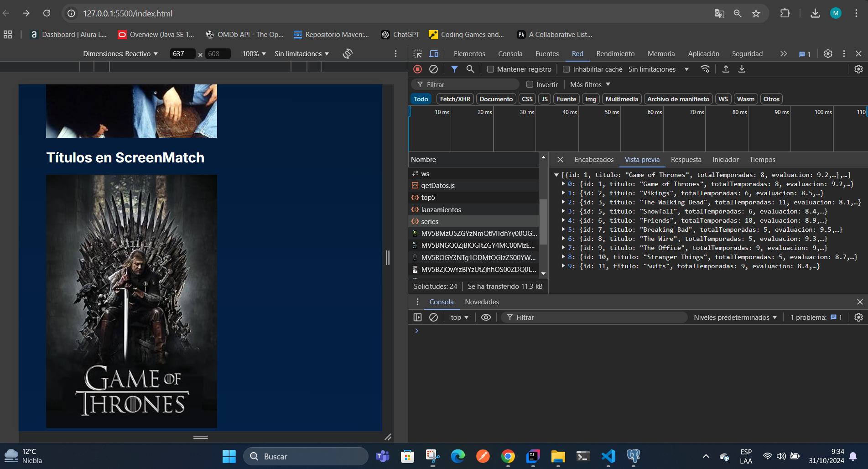
Task: Click the export HAR download icon
Action: (742, 69)
